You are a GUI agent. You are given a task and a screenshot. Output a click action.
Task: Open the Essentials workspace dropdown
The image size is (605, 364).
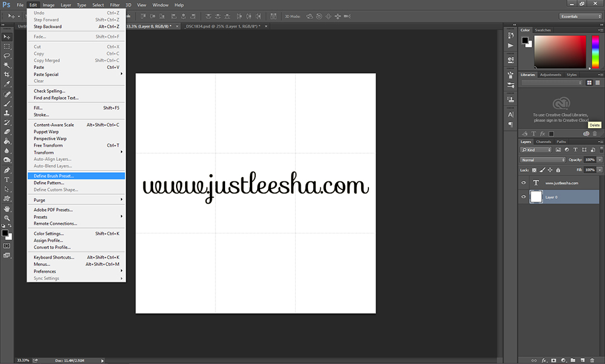pos(581,16)
